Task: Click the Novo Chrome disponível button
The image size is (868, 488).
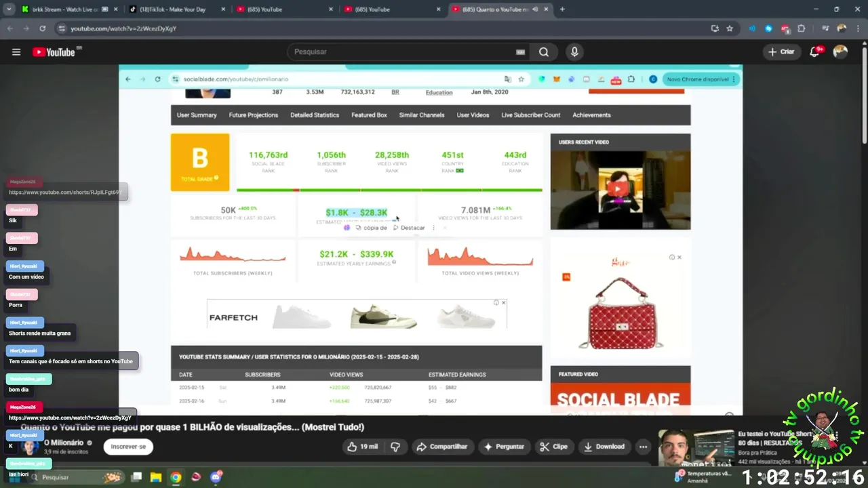Action: tap(697, 79)
